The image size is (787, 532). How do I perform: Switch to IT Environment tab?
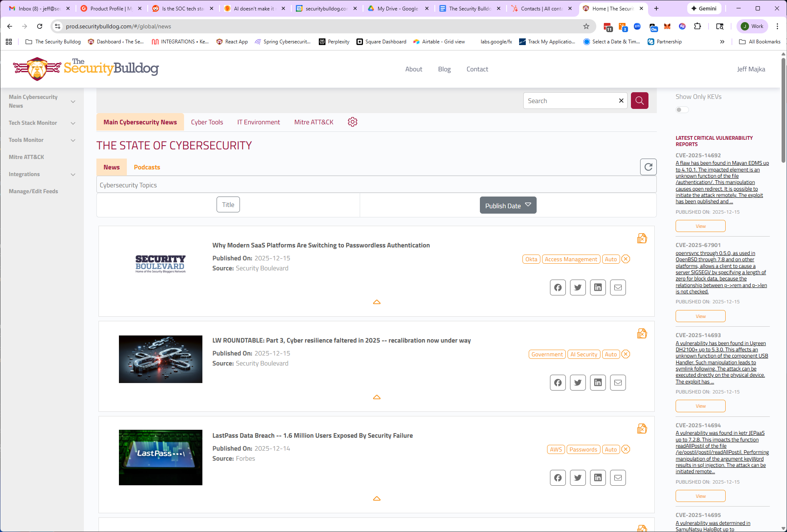(x=259, y=122)
